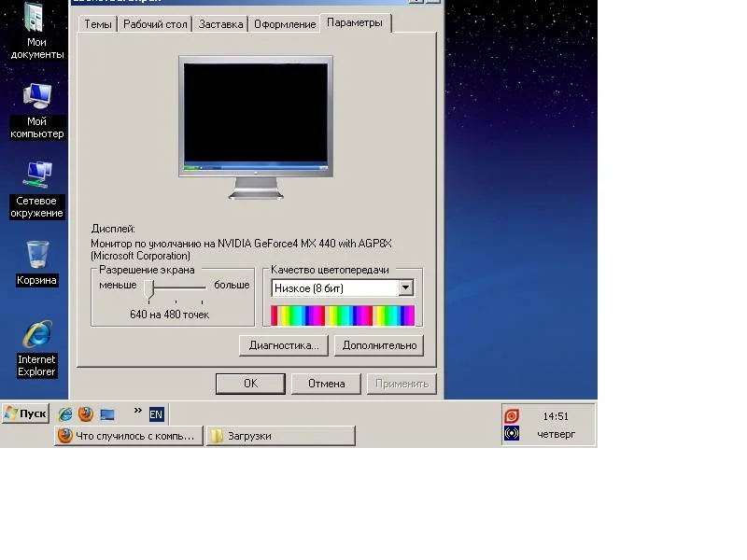The image size is (747, 560).
Task: Click the color quality spectrum bar
Action: [343, 315]
